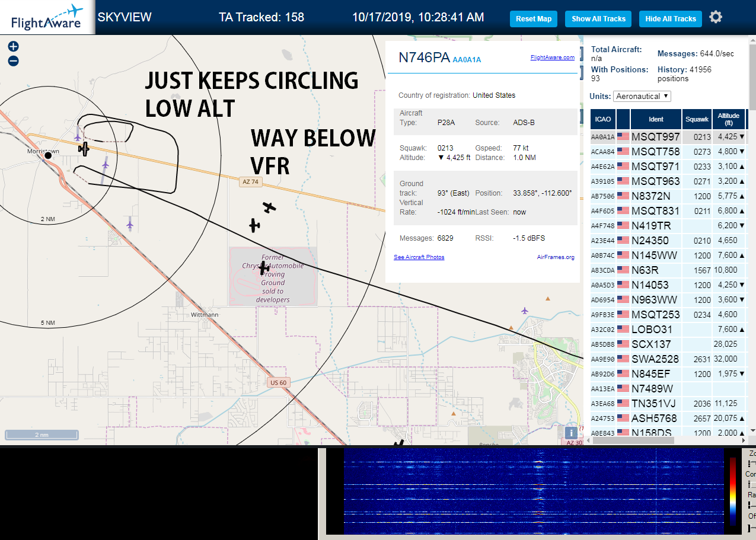Select tilted black aircraft nearest AZ 74 shield
The width and height of the screenshot is (756, 540).
[269, 207]
